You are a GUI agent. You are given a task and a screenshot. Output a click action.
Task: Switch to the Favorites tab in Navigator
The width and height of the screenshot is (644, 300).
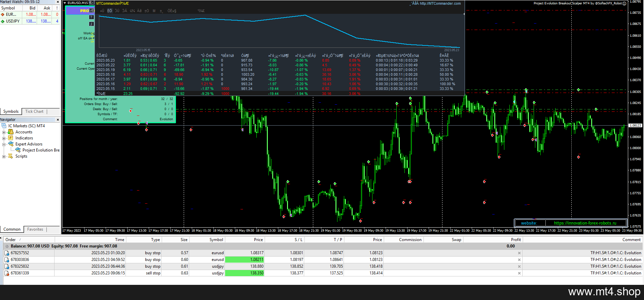click(x=35, y=229)
